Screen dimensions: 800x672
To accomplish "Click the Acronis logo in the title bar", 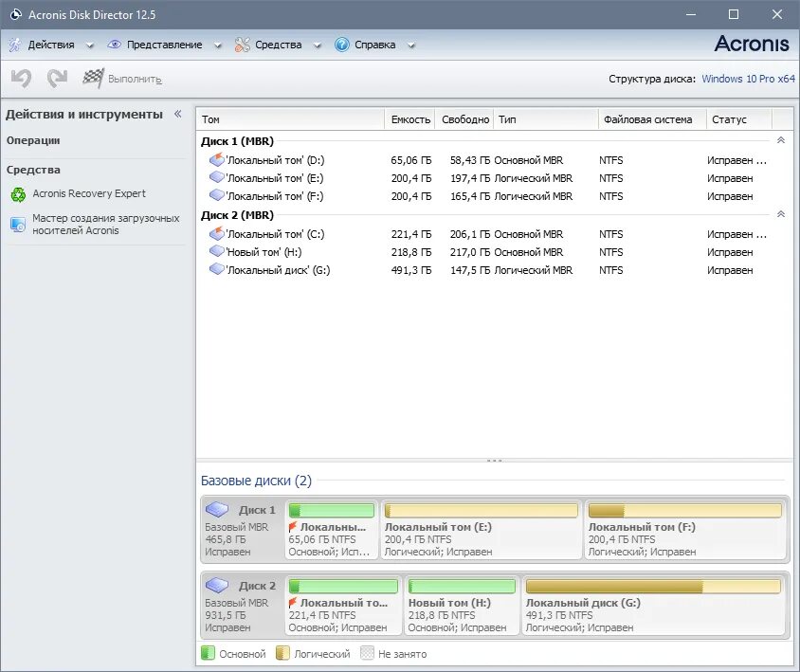I will point(16,14).
